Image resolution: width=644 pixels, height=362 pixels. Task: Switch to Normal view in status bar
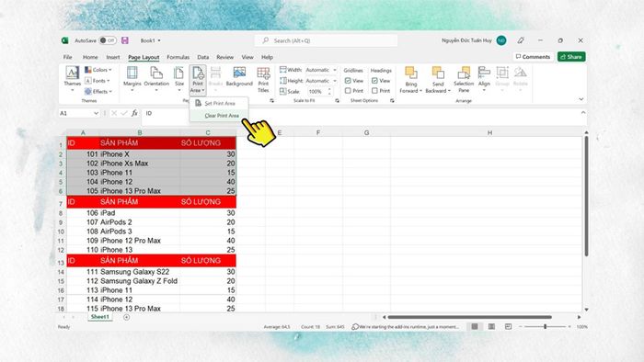tap(475, 326)
